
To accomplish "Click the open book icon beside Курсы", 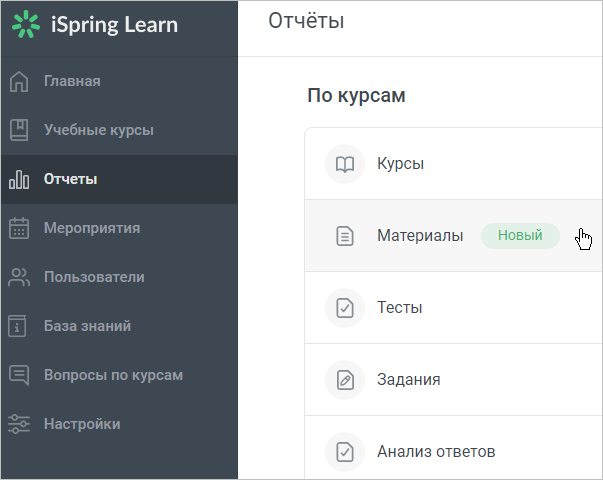I will pos(345,164).
